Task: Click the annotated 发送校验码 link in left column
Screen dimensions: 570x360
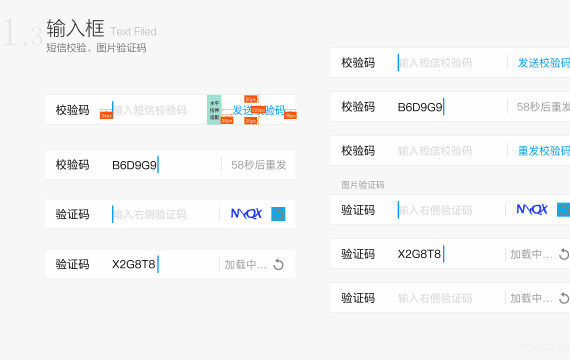Action: point(259,110)
